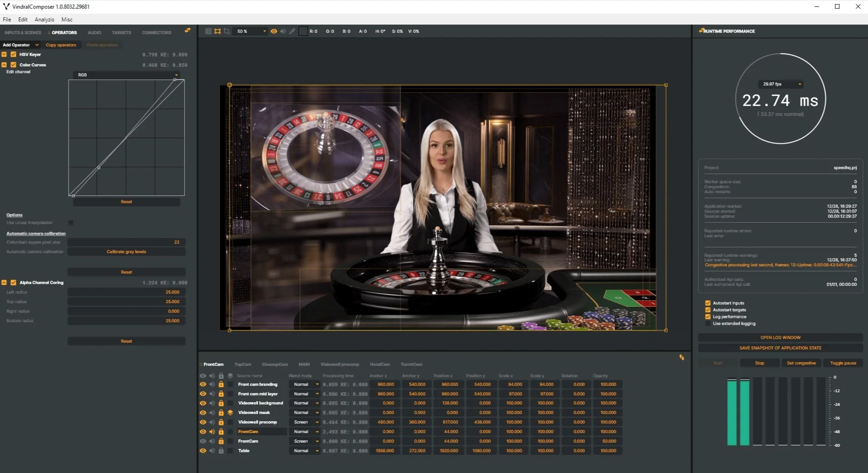Click the Open Log Window button

(780, 337)
